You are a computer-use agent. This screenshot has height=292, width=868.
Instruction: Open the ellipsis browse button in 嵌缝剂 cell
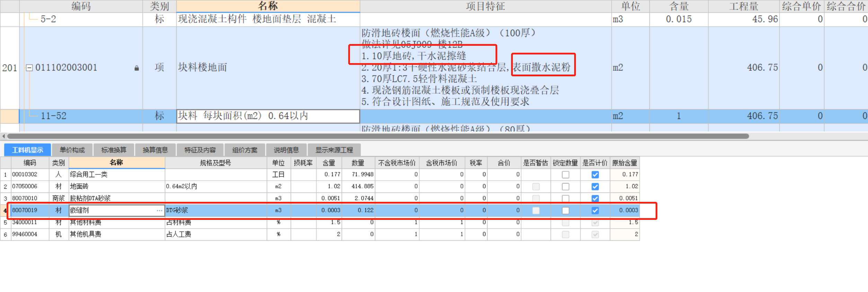tap(159, 211)
